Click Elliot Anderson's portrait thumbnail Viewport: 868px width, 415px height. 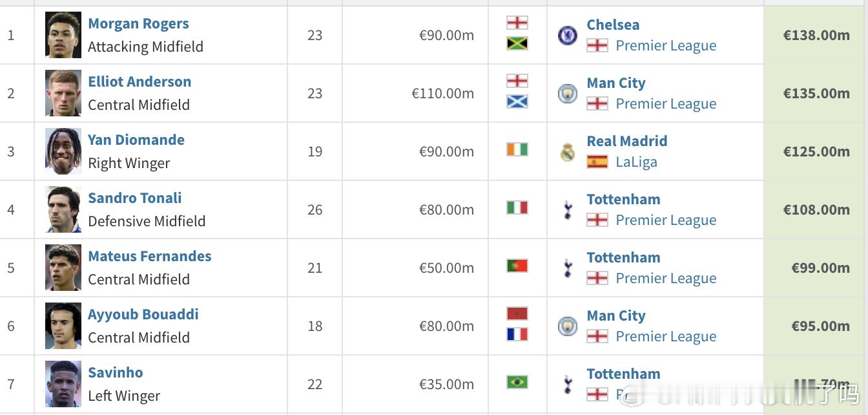(63, 93)
